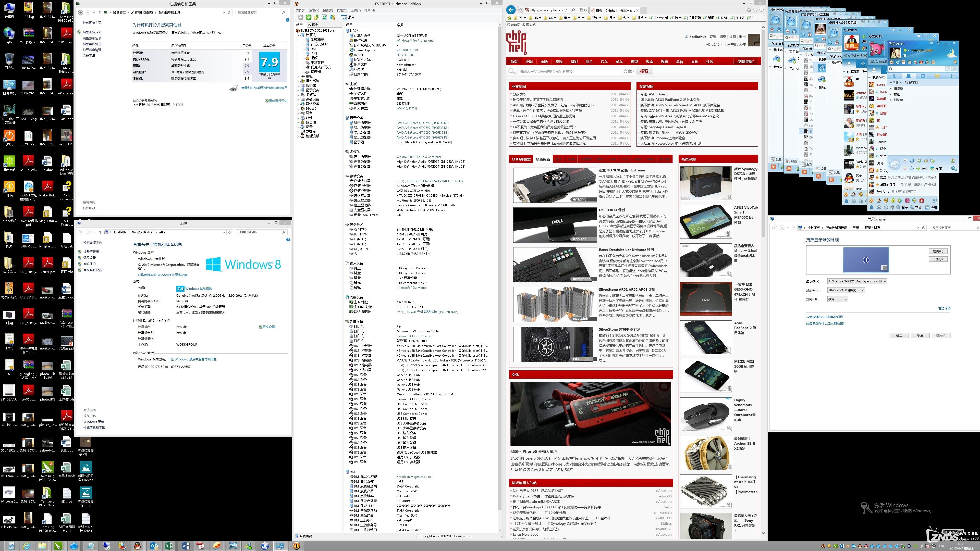Open the 高级设置 advanced settings link
The width and height of the screenshot is (980, 551).
click(x=944, y=309)
